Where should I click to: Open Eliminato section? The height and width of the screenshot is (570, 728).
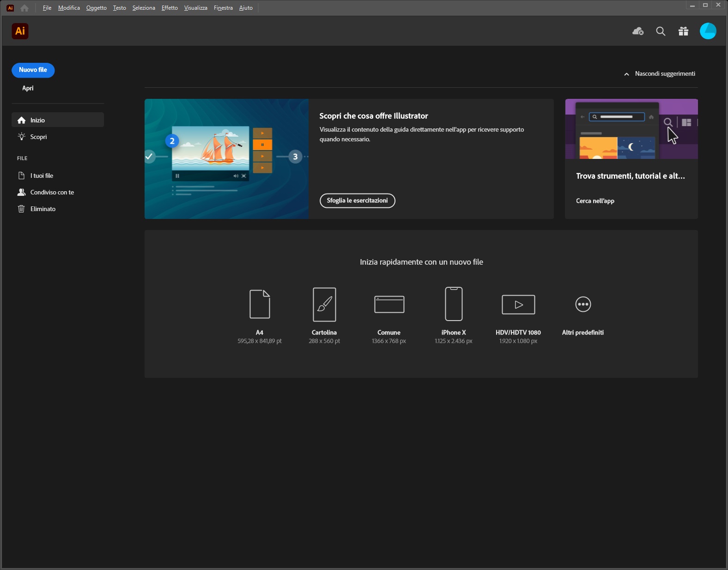58,209
